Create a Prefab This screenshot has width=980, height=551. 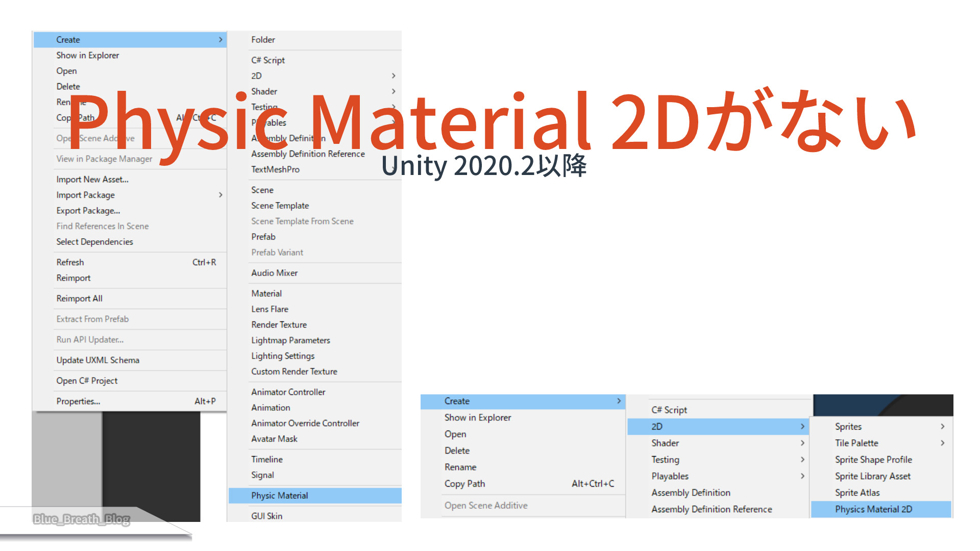pos(263,237)
